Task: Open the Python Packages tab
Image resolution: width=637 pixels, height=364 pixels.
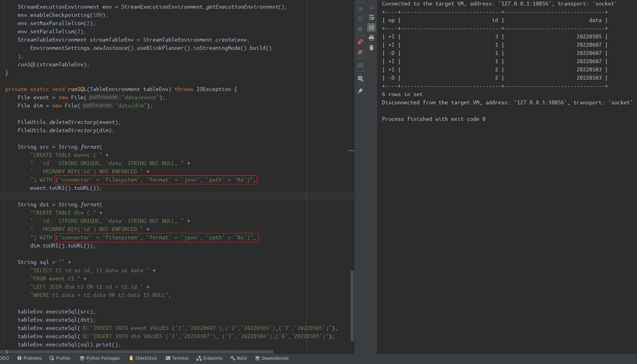Action: pos(100,358)
